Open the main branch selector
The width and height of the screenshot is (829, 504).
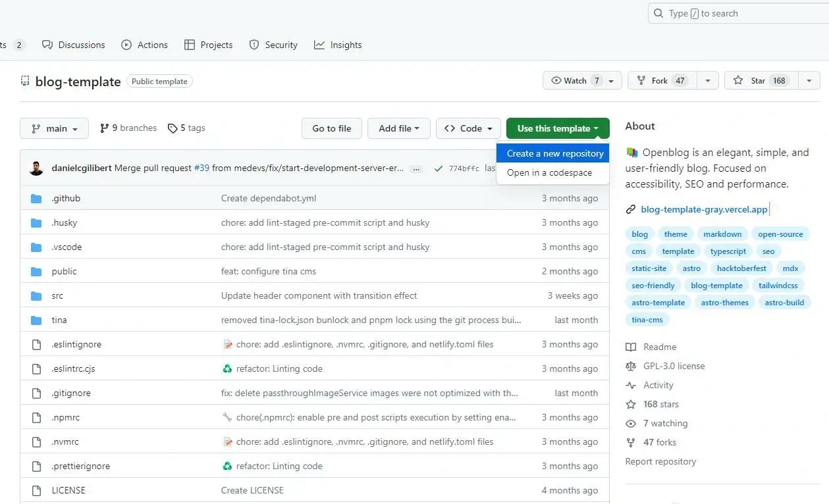pyautogui.click(x=55, y=128)
